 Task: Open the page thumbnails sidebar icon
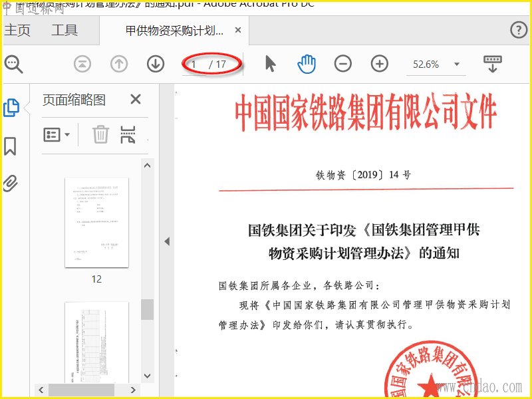pos(11,108)
